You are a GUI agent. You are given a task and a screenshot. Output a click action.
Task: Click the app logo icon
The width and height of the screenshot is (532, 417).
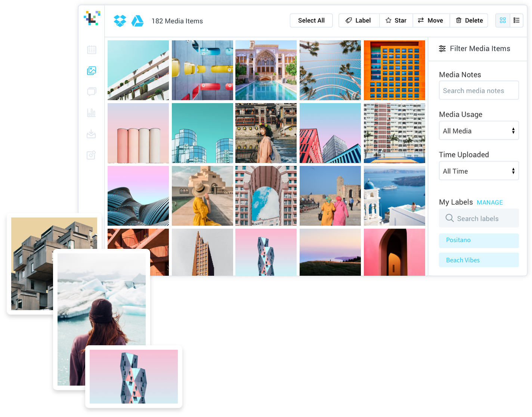coord(92,18)
